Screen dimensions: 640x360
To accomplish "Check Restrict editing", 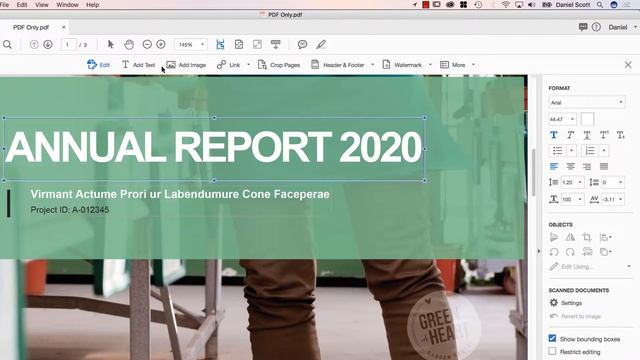I will point(552,351).
